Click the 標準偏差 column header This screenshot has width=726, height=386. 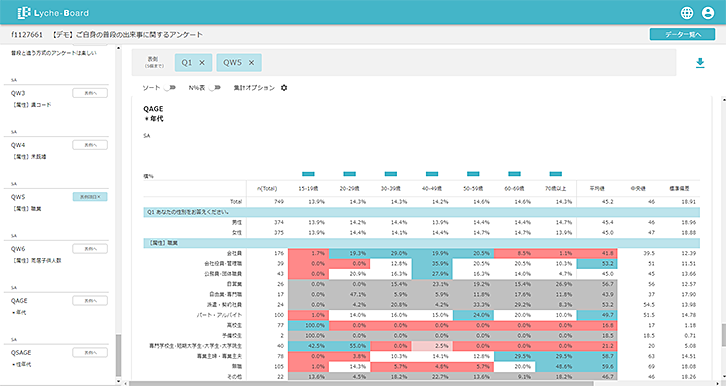point(679,188)
